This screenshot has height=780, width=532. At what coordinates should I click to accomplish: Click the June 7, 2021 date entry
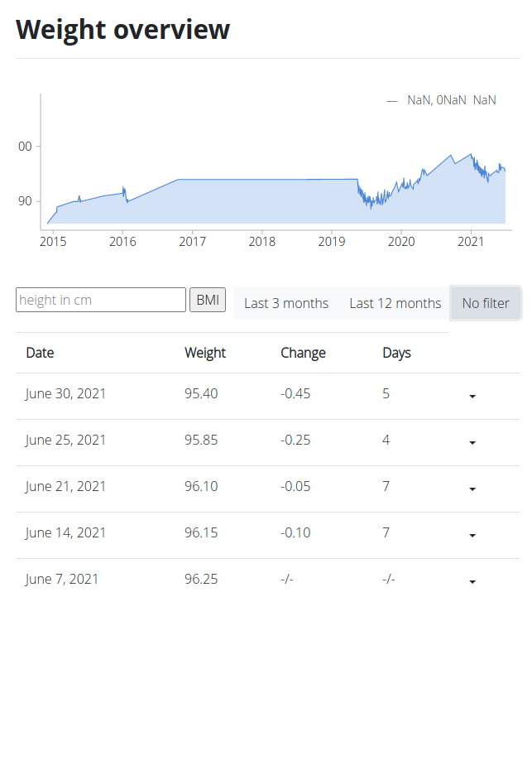click(60, 579)
